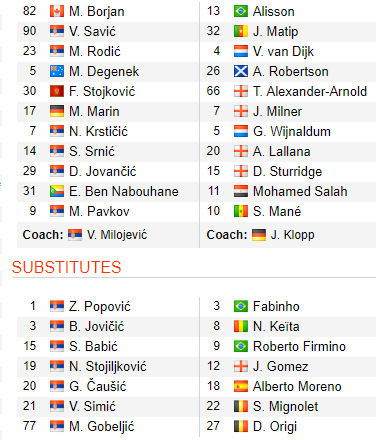This screenshot has width=379, height=440.
Task: Open substitute D. Origi profile
Action: (275, 426)
